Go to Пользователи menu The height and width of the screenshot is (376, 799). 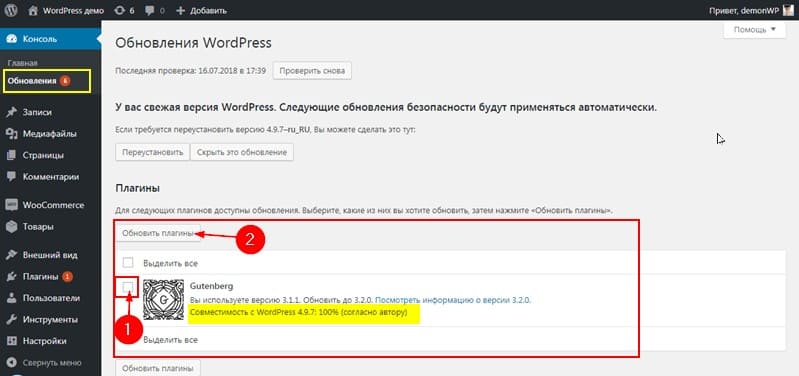[51, 298]
